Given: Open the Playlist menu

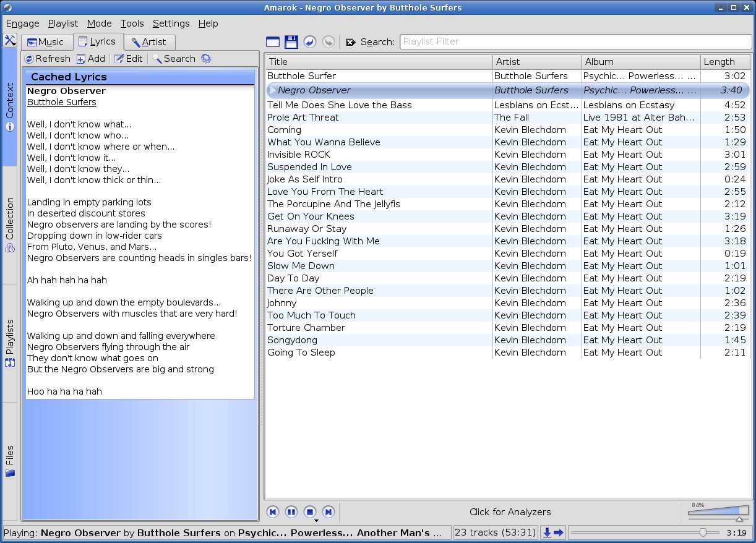Looking at the screenshot, I should [63, 24].
